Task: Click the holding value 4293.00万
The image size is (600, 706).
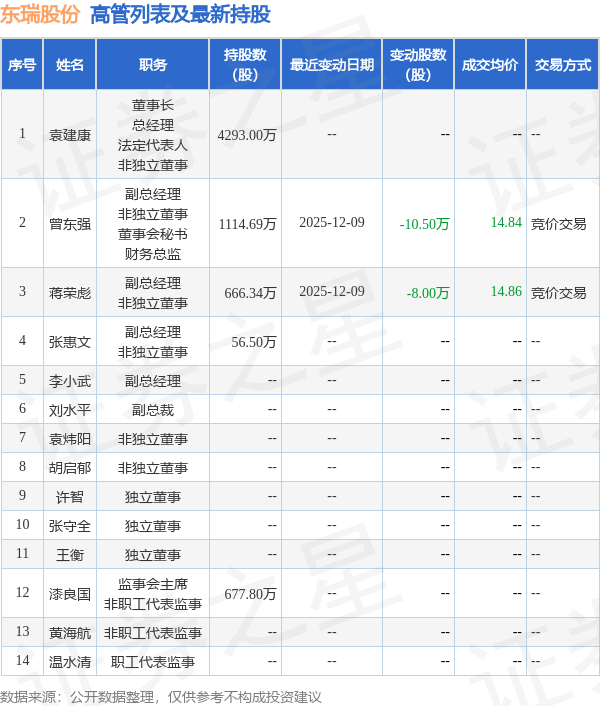Action: tap(247, 135)
